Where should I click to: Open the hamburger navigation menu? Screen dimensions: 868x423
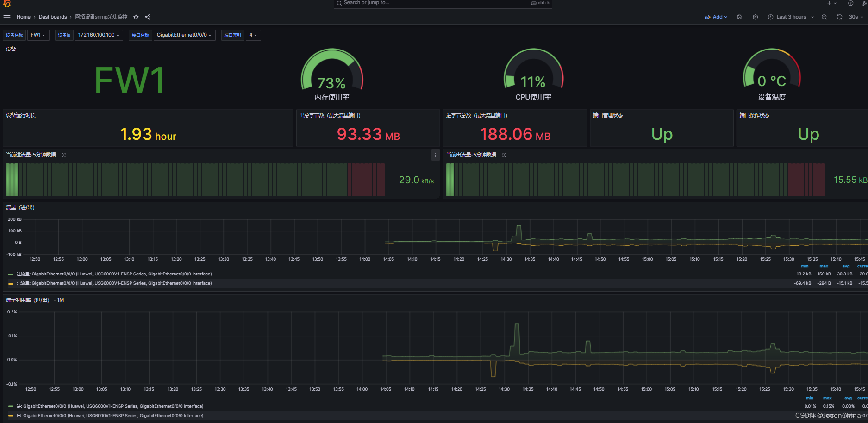click(x=7, y=17)
